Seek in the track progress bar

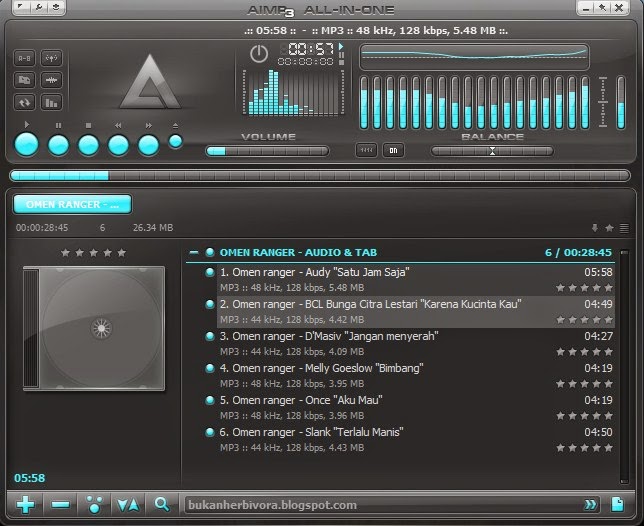click(320, 176)
